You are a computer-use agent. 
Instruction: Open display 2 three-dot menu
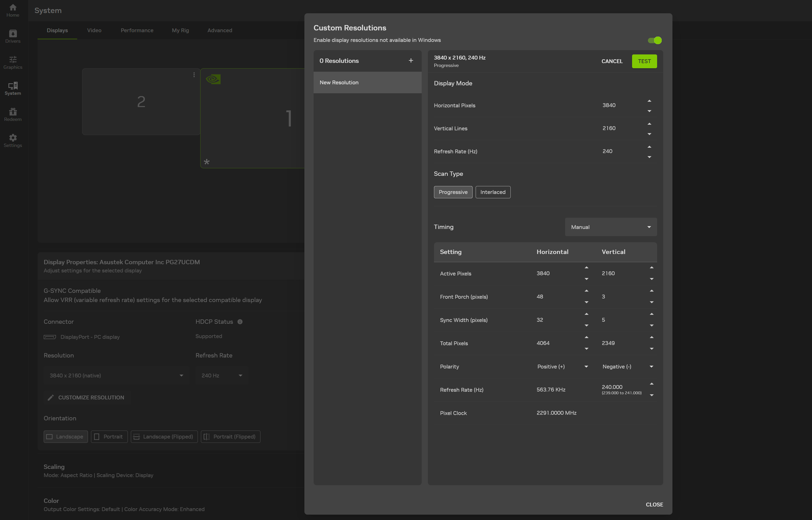coord(194,75)
